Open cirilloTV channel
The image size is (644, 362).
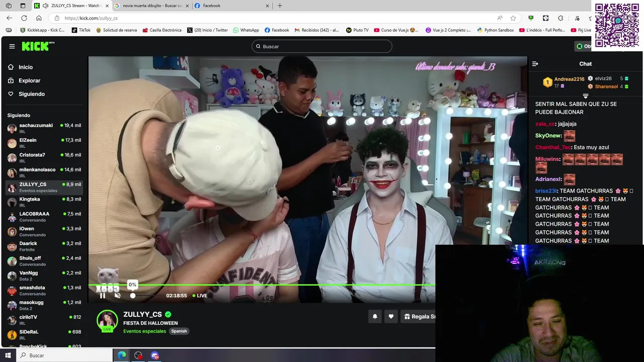click(x=44, y=320)
